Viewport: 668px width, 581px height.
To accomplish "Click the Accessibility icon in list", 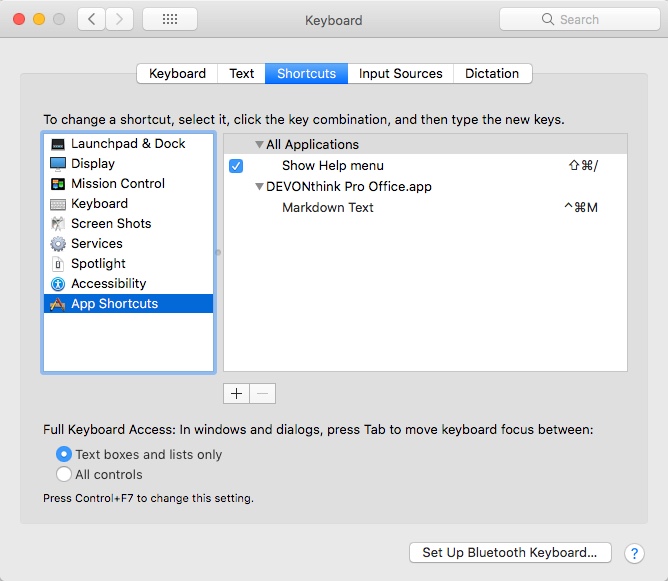I will pos(58,284).
